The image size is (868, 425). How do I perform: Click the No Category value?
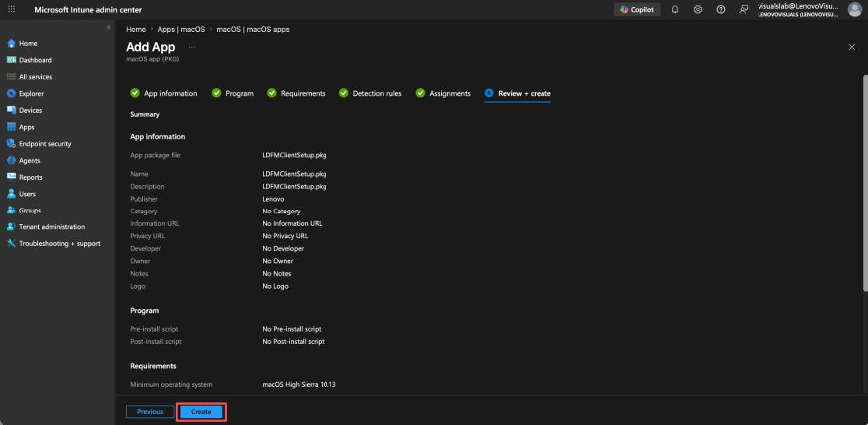click(x=282, y=211)
